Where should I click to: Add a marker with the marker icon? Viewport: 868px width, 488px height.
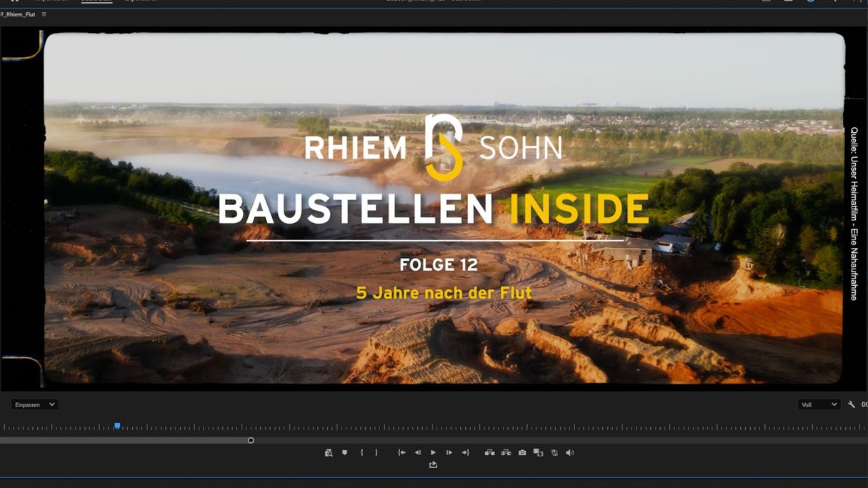344,453
